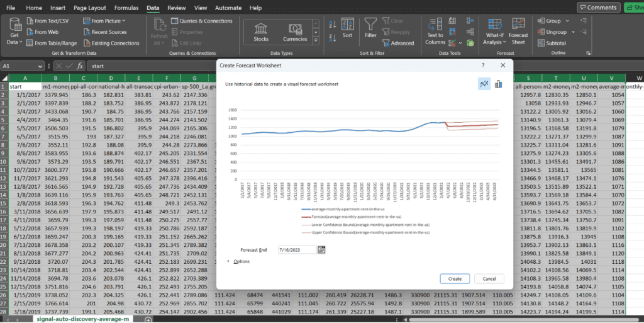
Task: Cancel the forecast worksheet dialog
Action: 489,278
